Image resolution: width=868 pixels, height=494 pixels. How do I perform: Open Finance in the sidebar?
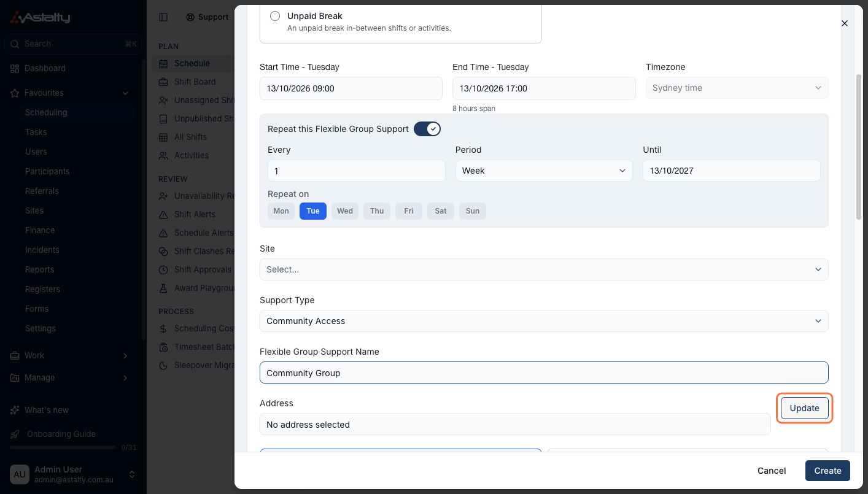coord(40,231)
